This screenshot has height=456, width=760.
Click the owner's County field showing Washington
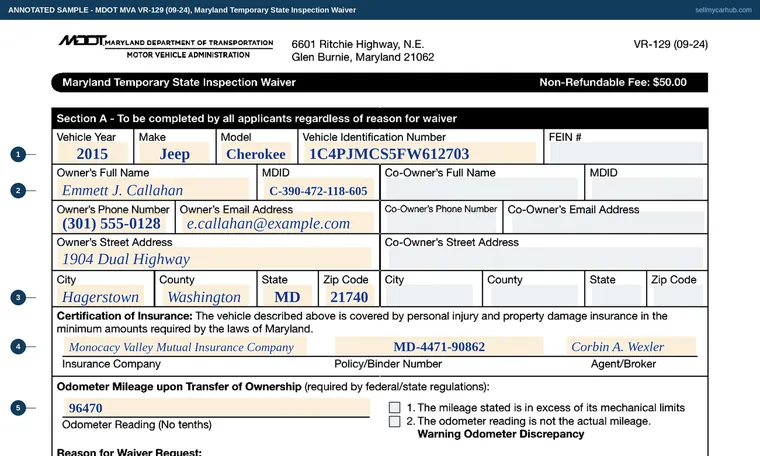[204, 296]
